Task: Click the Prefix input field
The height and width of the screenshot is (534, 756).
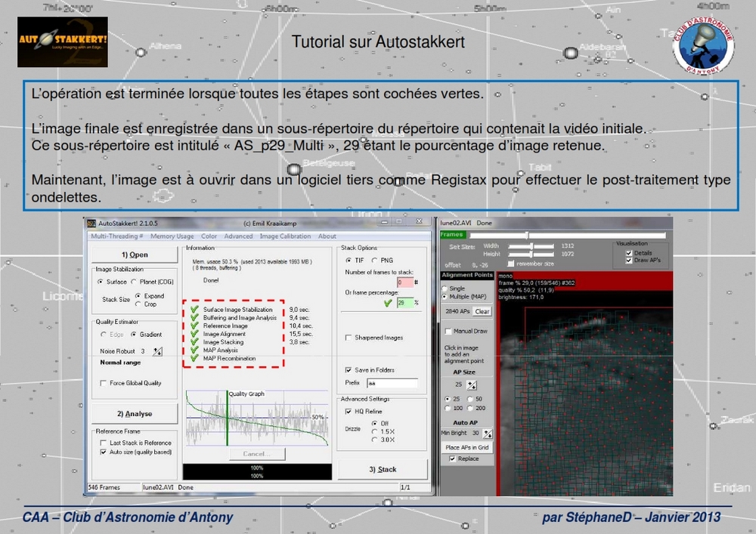Action: coord(392,383)
